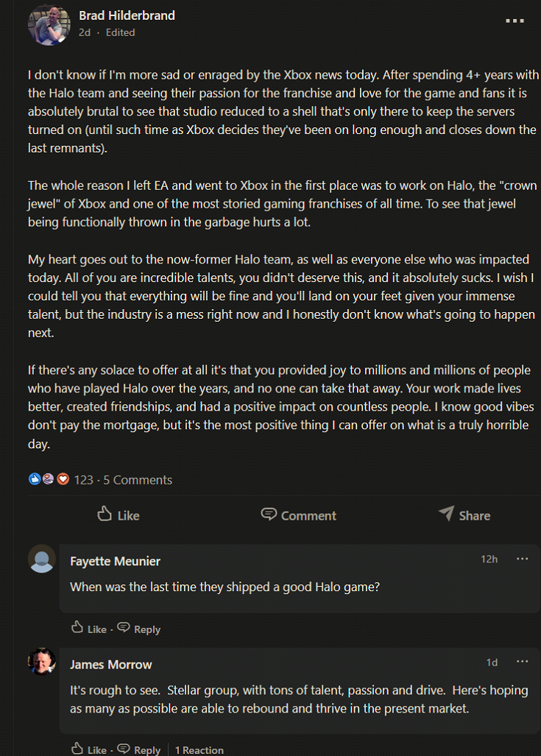The image size is (541, 756).
Task: Open options menu on James Morrow's comment
Action: pyautogui.click(x=522, y=662)
